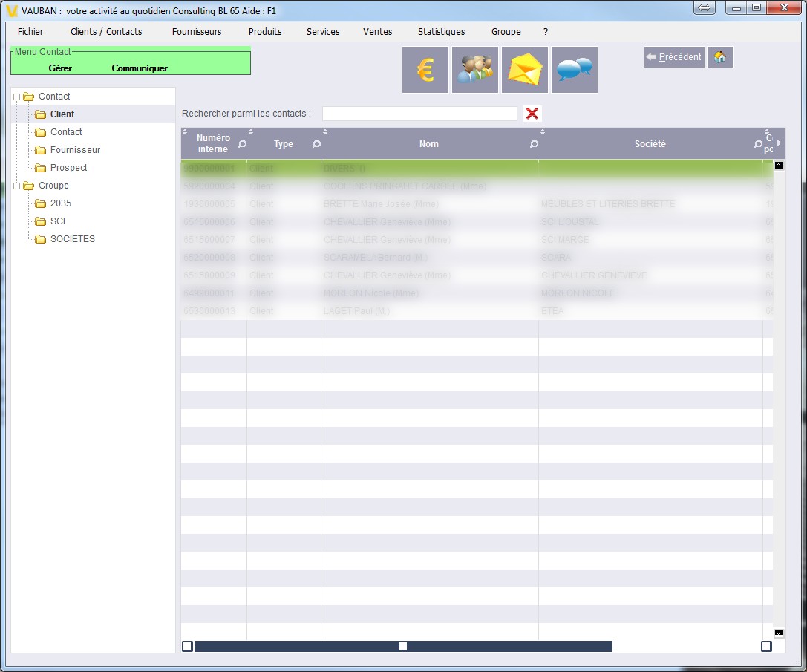Click Gérer in the Menu Contact
The image size is (807, 672).
tap(60, 68)
